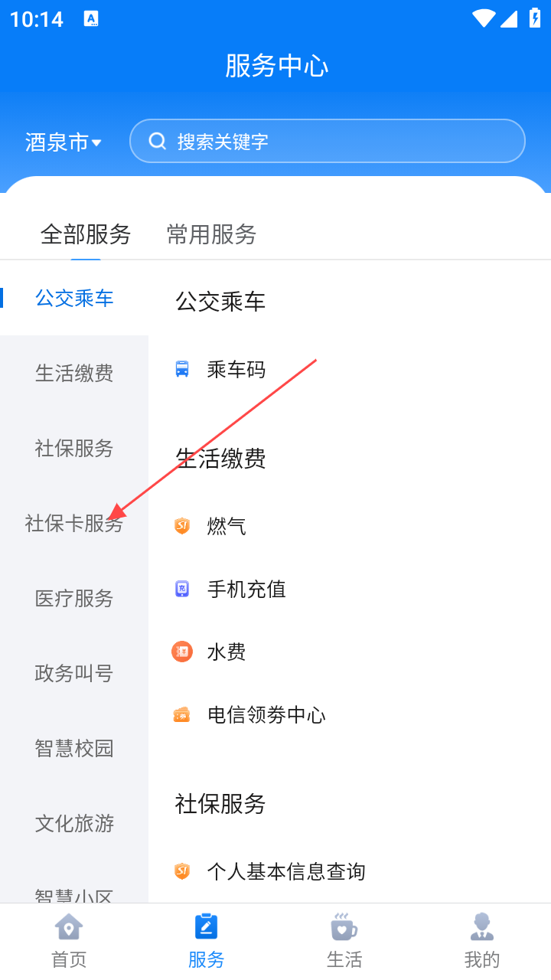Click the 搜索关键字 search field
The width and height of the screenshot is (551, 980).
pos(337,141)
